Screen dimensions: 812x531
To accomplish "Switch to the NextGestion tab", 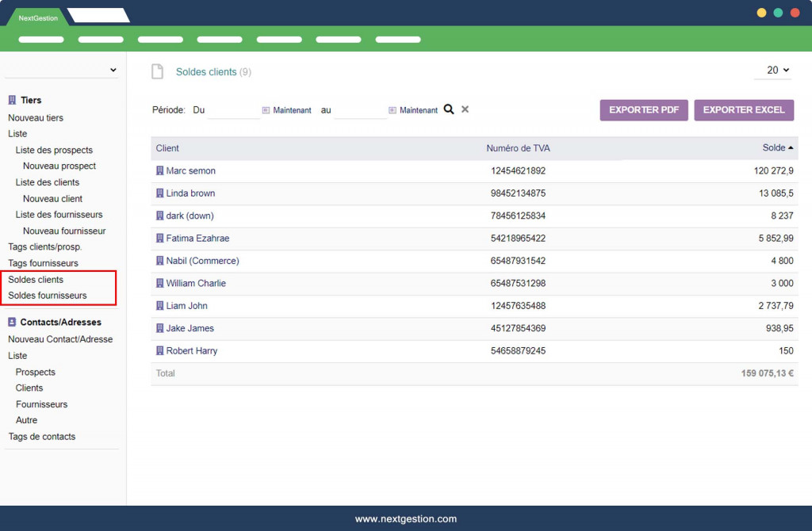I will (x=38, y=17).
